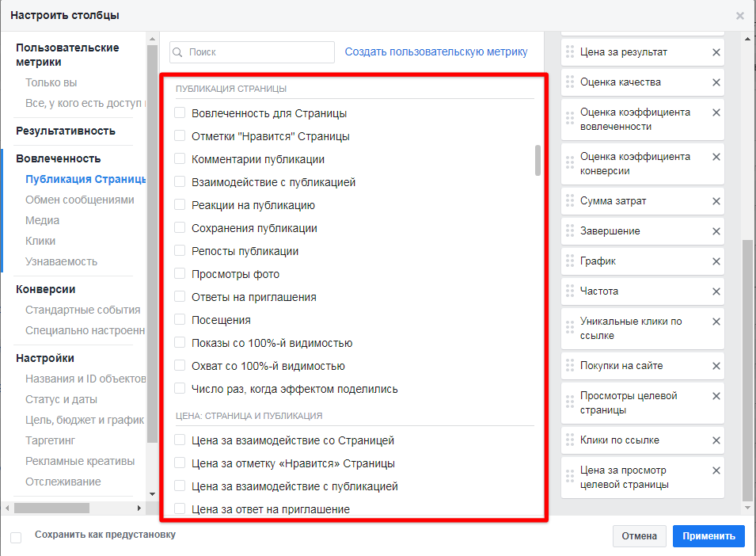Check the "Репосты публикации" metric
This screenshot has height=556, width=756.
[180, 251]
